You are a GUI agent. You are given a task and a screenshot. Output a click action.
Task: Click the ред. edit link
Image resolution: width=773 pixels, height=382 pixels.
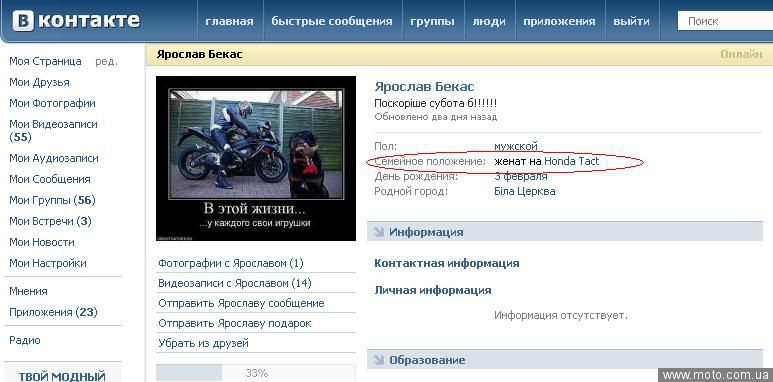(106, 62)
